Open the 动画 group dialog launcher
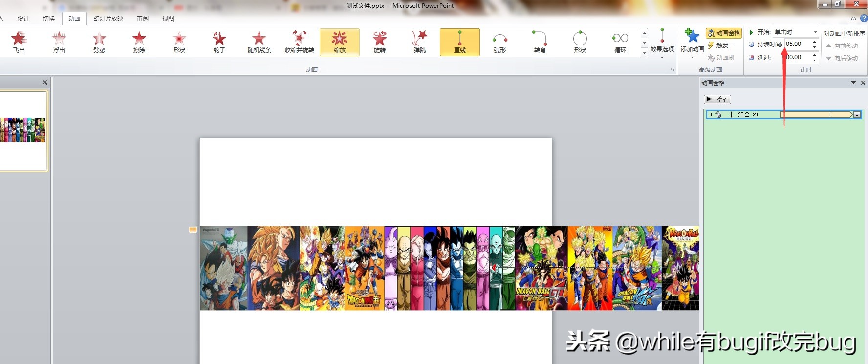 (673, 69)
